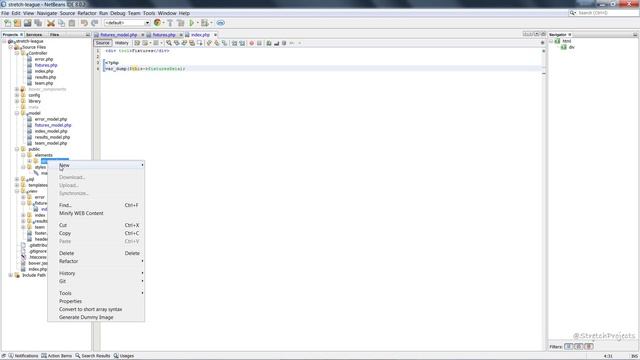Click the green Run Project icon
The width and height of the screenshot is (640, 360).
click(x=191, y=23)
